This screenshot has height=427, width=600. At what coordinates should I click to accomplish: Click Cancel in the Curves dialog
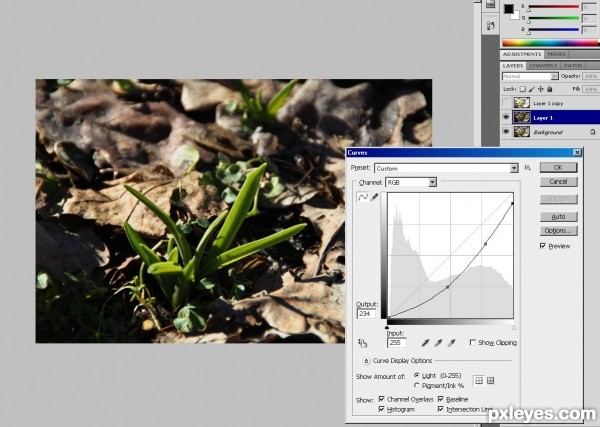pyautogui.click(x=558, y=181)
